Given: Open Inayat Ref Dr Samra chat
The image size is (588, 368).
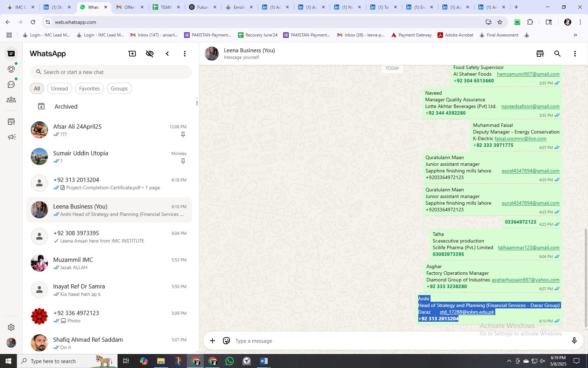Looking at the screenshot, I should click(x=109, y=290).
